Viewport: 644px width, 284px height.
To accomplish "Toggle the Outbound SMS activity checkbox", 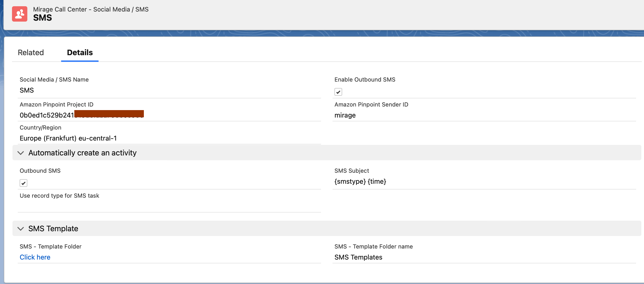I will (x=23, y=183).
